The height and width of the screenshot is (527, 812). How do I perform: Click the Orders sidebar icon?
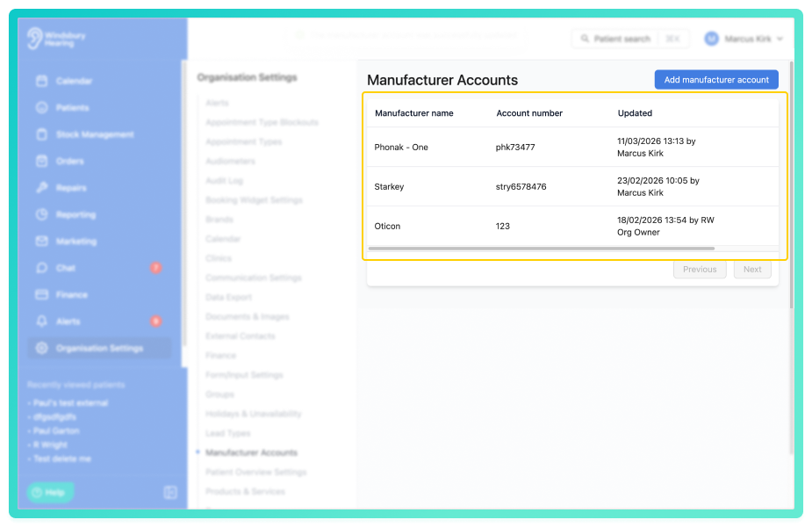(x=42, y=161)
